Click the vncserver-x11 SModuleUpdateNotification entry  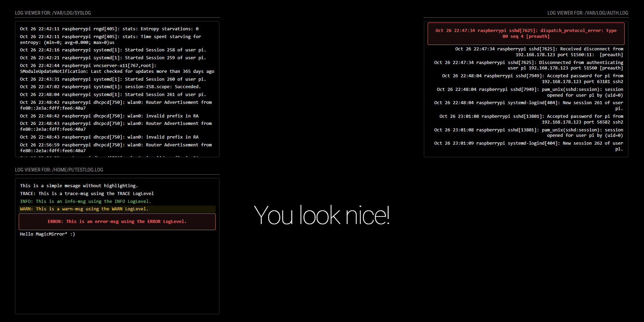[117, 68]
